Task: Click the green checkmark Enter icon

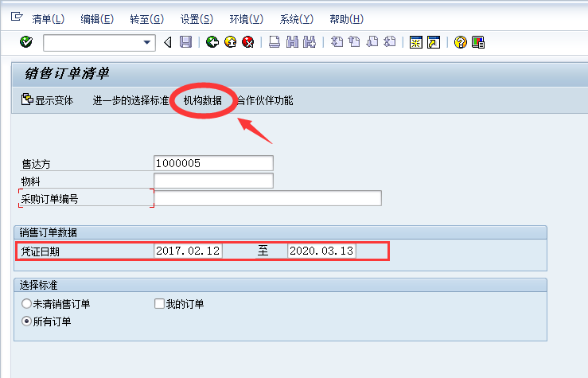Action: coord(26,42)
